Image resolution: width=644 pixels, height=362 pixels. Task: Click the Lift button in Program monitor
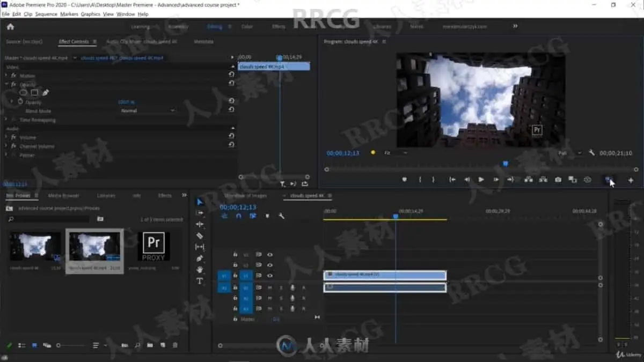tap(529, 180)
